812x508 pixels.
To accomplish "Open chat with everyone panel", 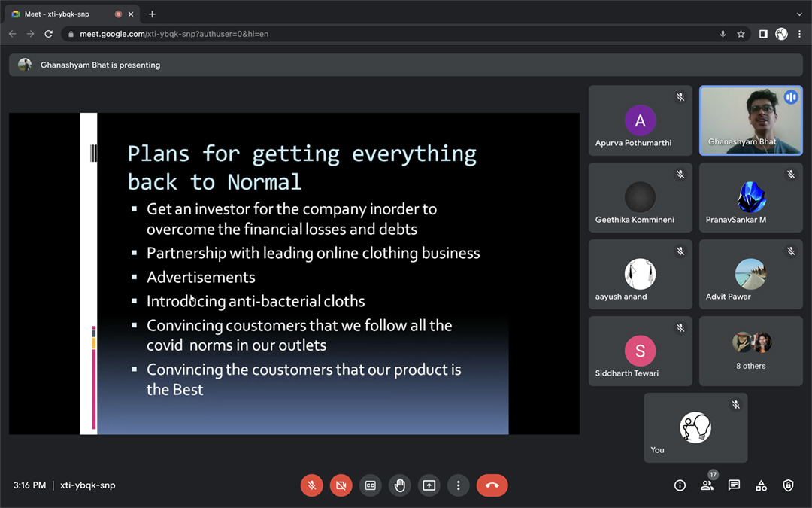I will click(734, 485).
